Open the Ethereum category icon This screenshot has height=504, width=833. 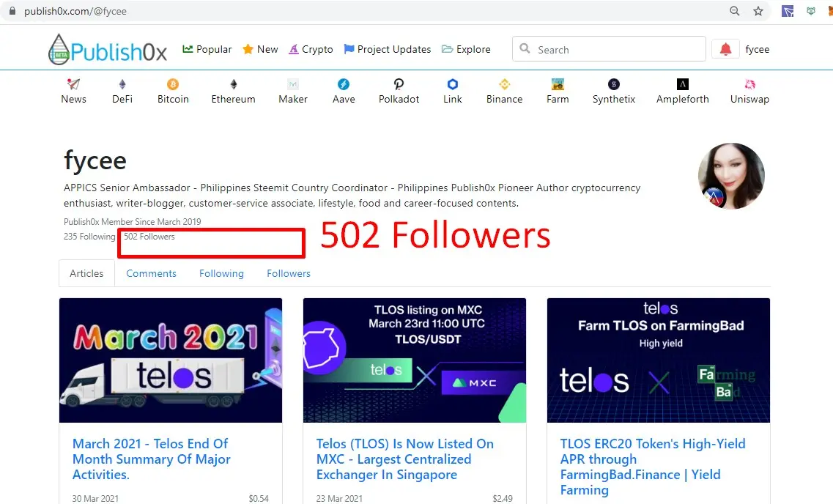point(233,84)
